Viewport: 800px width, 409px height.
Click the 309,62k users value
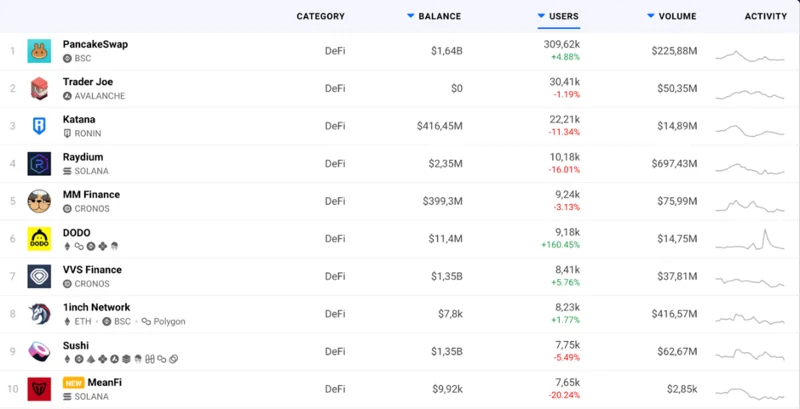tap(562, 45)
